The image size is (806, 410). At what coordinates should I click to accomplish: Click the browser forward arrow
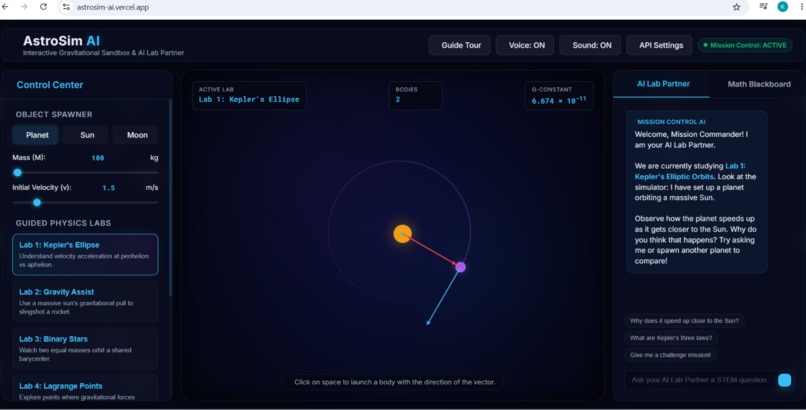pos(24,7)
